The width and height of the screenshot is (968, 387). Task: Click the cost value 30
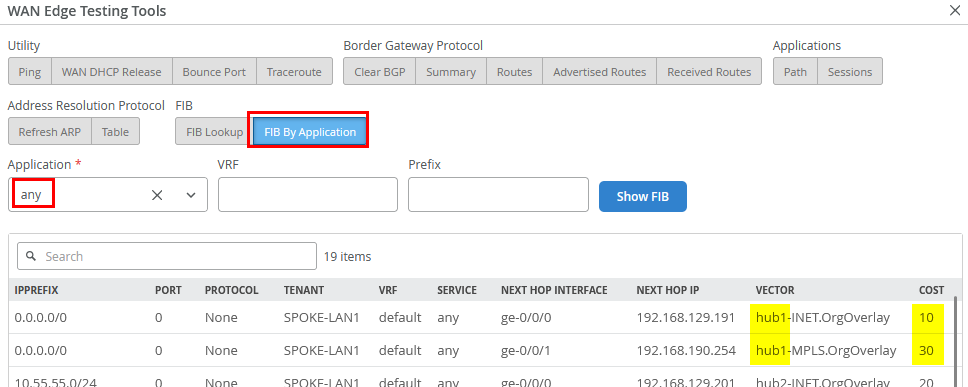click(x=927, y=351)
